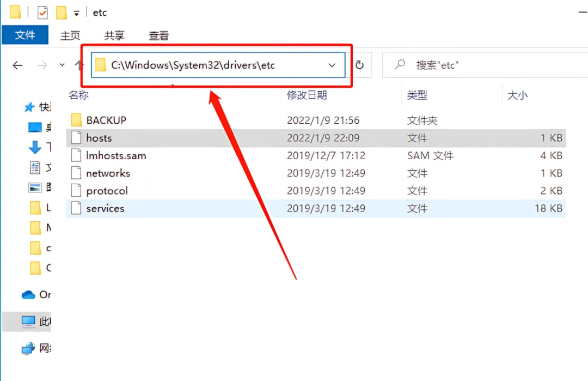Click the 文件夹 type cell of BACKUP

tap(422, 120)
